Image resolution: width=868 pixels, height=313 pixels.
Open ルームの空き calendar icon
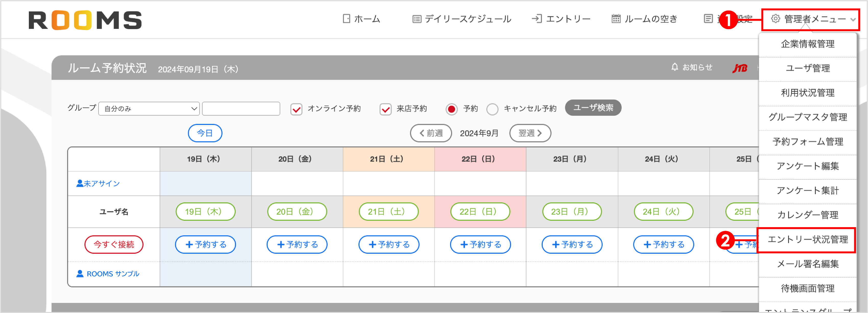616,19
